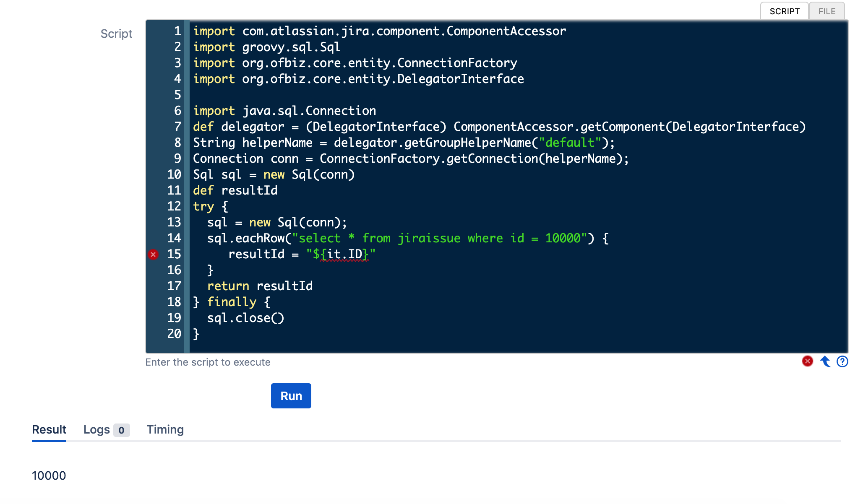Switch to the FILE tab

click(x=826, y=11)
